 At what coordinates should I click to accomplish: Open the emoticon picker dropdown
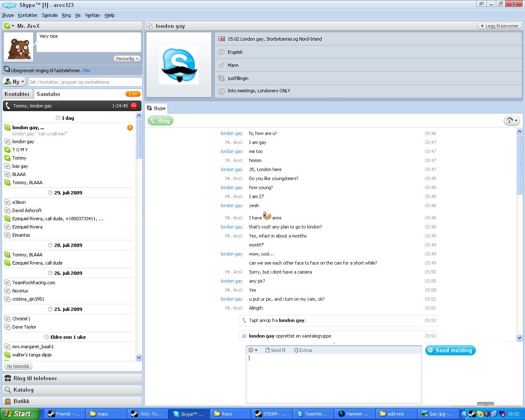click(x=253, y=350)
